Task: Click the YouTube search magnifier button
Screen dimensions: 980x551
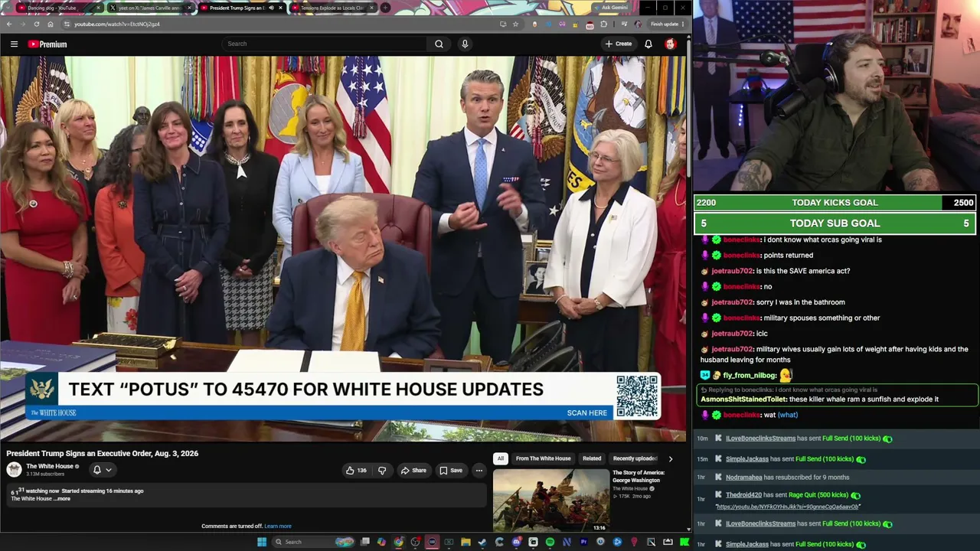Action: click(x=439, y=44)
